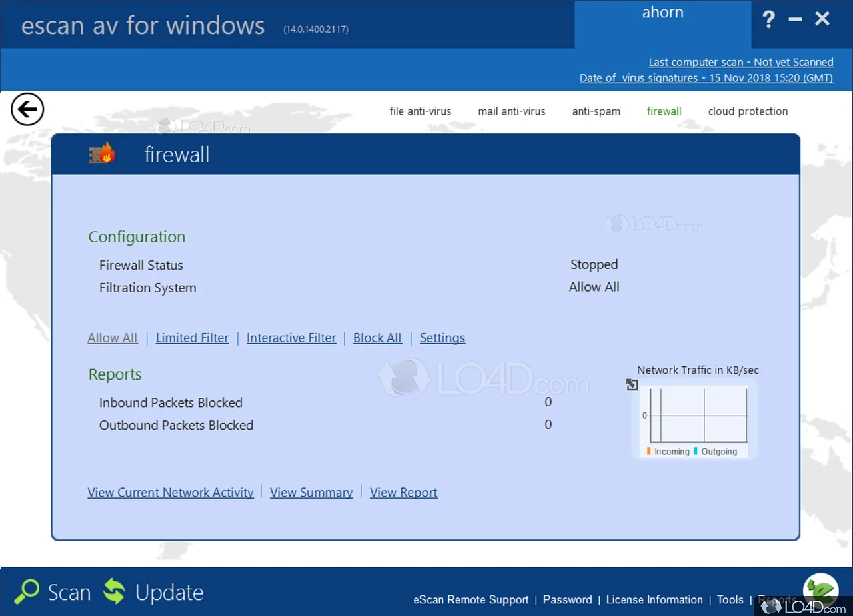Select the Block All filter link
Viewport: 853px width, 616px height.
377,338
